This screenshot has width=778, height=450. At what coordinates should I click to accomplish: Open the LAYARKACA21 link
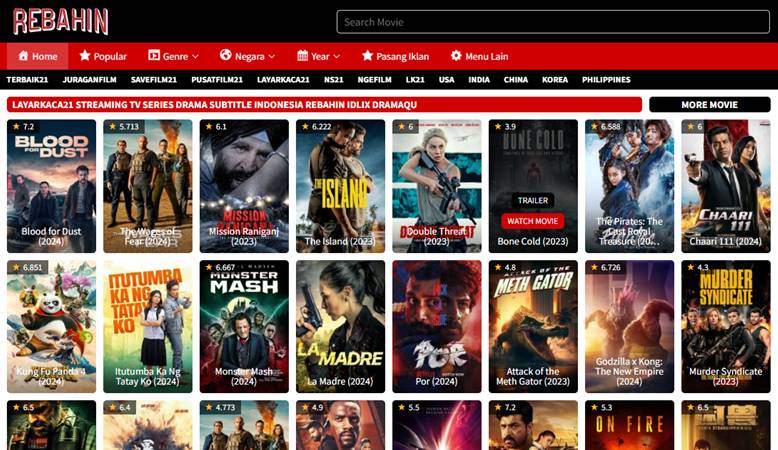point(283,79)
